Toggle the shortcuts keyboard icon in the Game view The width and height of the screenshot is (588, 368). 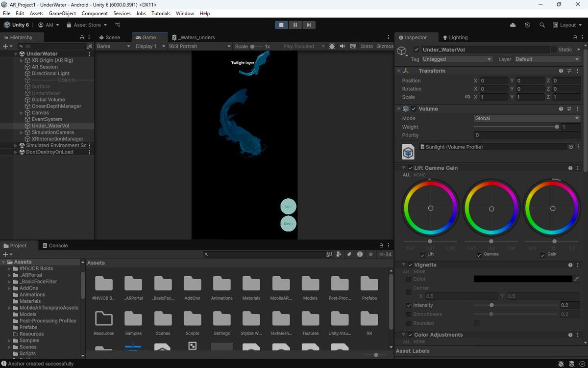coord(353,46)
